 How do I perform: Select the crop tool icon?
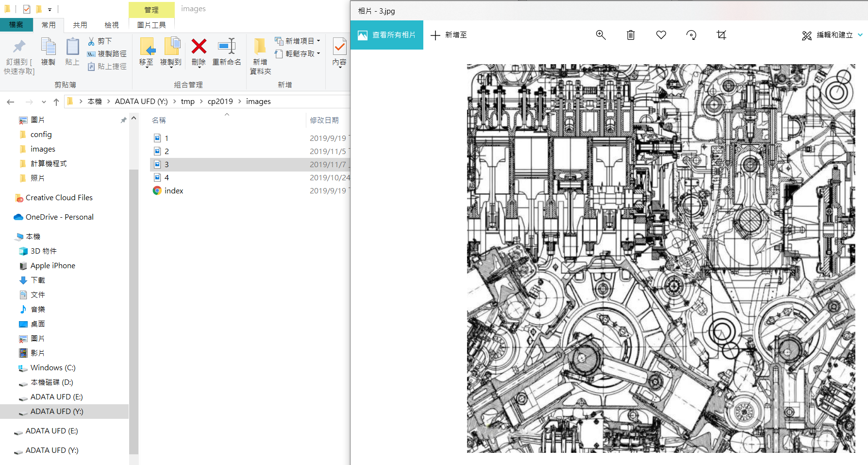click(x=721, y=35)
